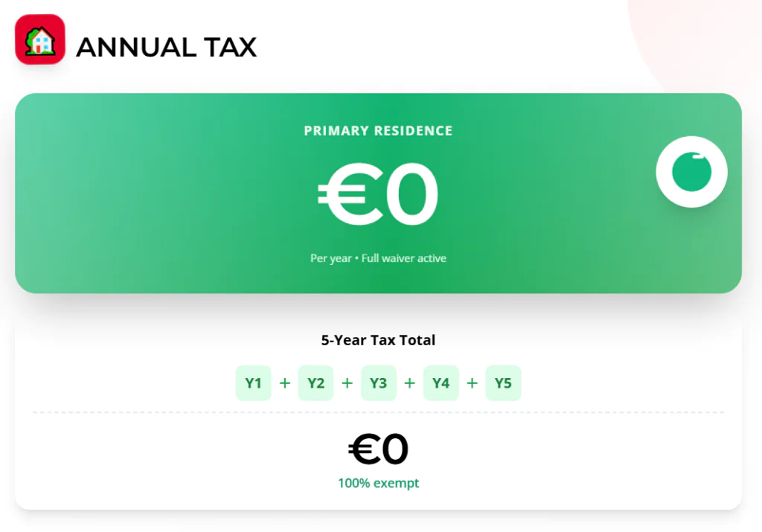
Task: Choose the Y3 year chip
Action: [378, 383]
